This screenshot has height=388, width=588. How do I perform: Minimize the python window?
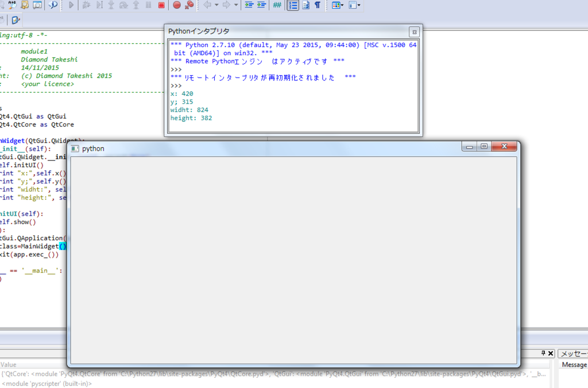click(x=469, y=147)
